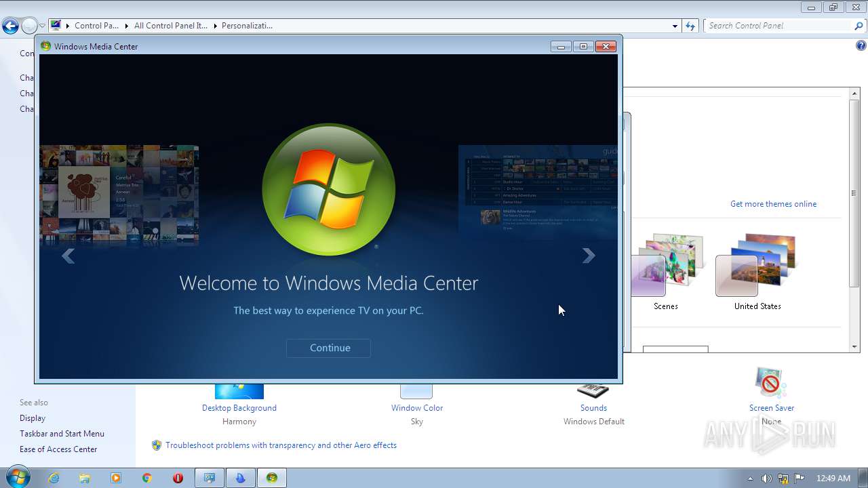The image size is (868, 488).
Task: Open Taskbar and Start Menu link
Action: [62, 434]
